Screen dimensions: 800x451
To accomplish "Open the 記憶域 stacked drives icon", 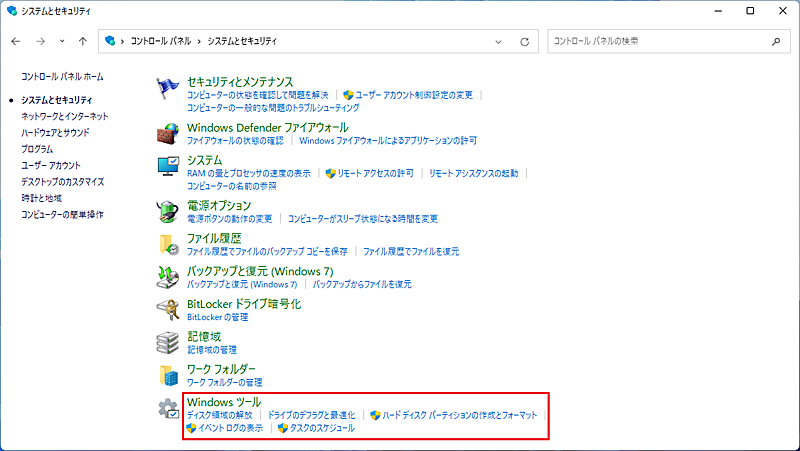I will (x=167, y=342).
